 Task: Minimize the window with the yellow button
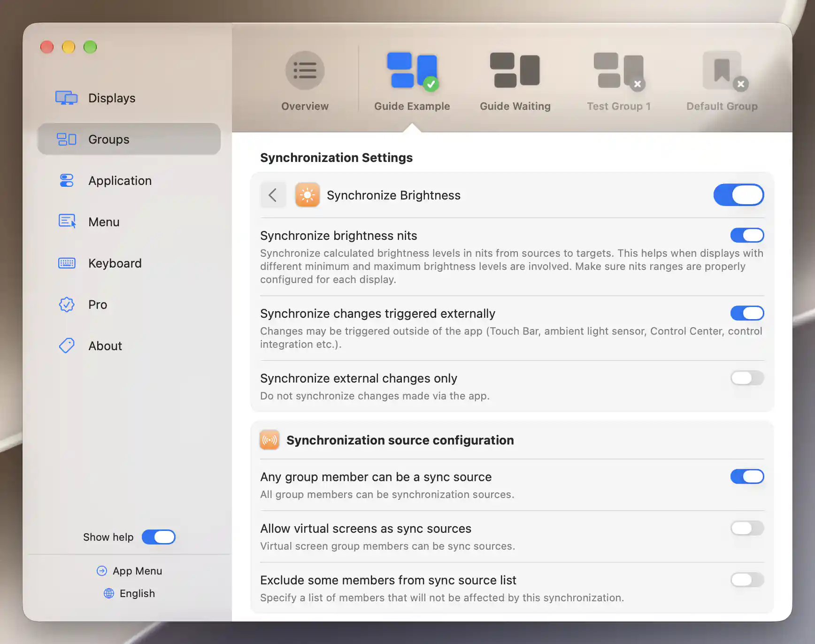pos(69,47)
